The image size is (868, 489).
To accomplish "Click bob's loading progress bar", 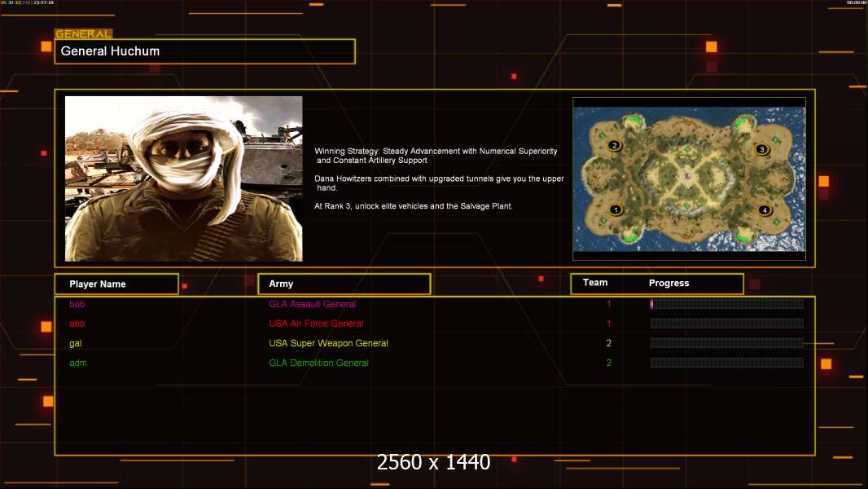I will click(727, 303).
